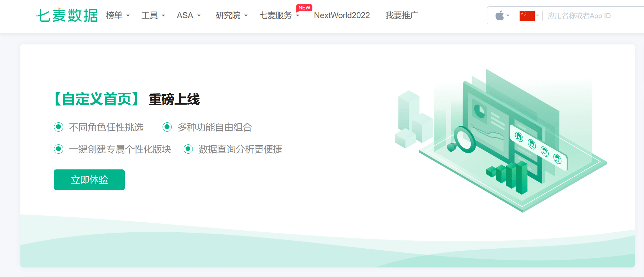Click the China flag icon
This screenshot has width=644, height=277.
tap(527, 15)
